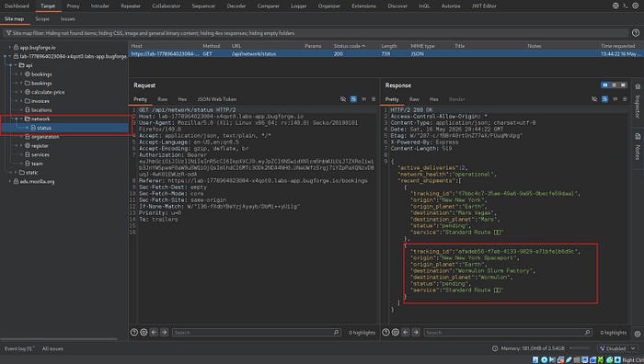The image size is (644, 364).
Task: Click Request search magnifier icon
Action: pyautogui.click(x=336, y=333)
